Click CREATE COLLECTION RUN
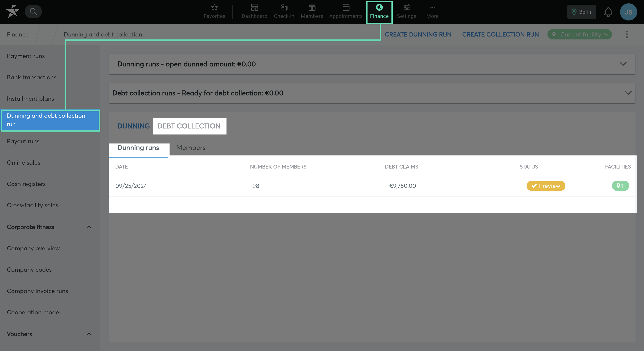Screen dimensions: 644x351 [x=500, y=35]
